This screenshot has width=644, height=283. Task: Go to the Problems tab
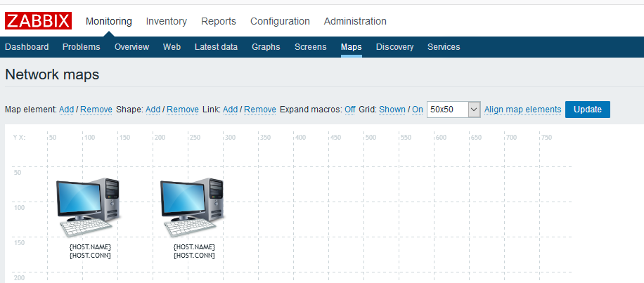coord(82,47)
